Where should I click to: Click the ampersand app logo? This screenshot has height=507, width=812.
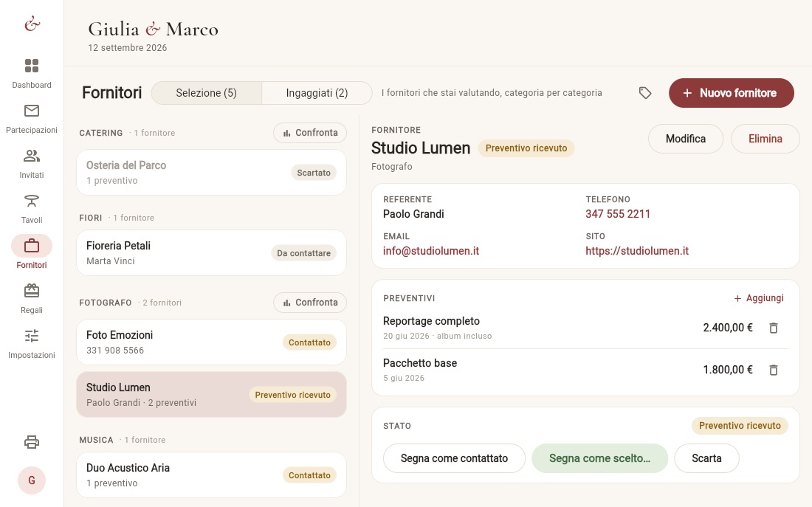32,24
